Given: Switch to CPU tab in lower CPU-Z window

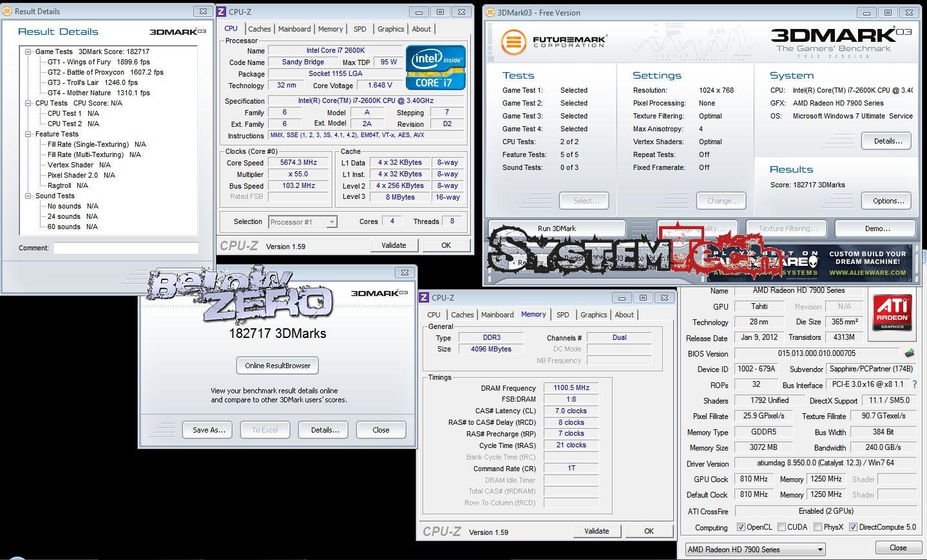Looking at the screenshot, I should pos(434,315).
